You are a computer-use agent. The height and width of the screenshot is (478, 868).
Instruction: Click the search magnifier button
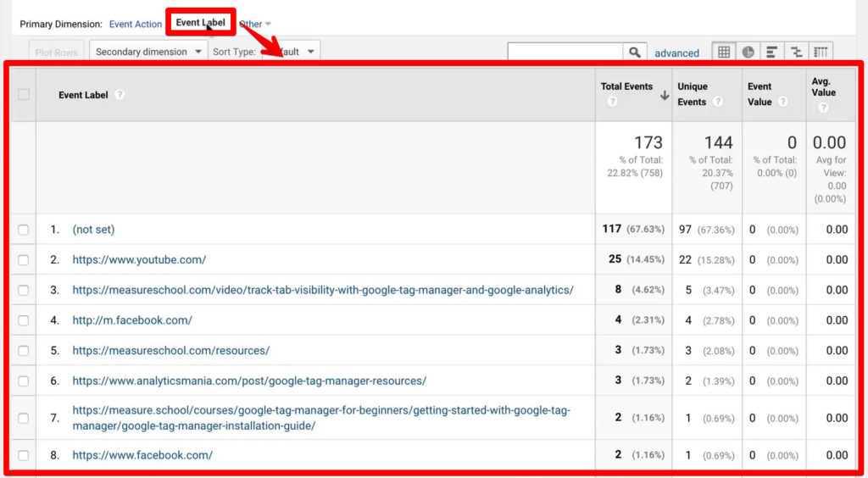635,52
